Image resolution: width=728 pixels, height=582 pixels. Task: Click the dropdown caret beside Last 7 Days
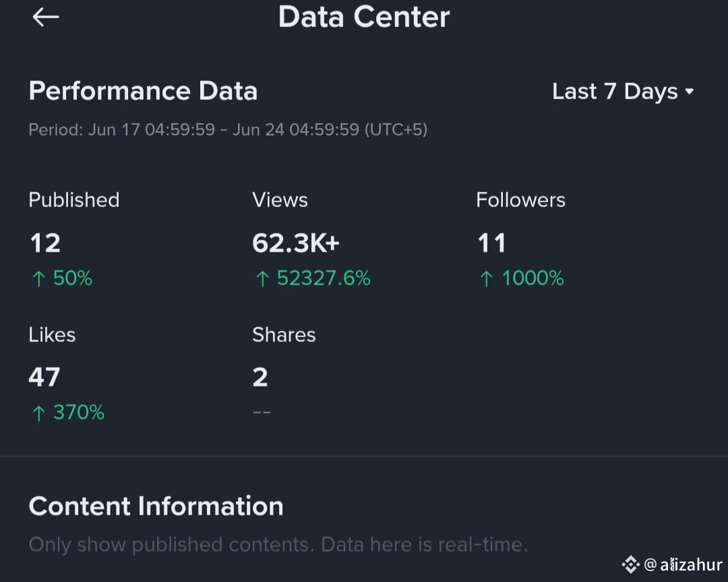pos(690,92)
